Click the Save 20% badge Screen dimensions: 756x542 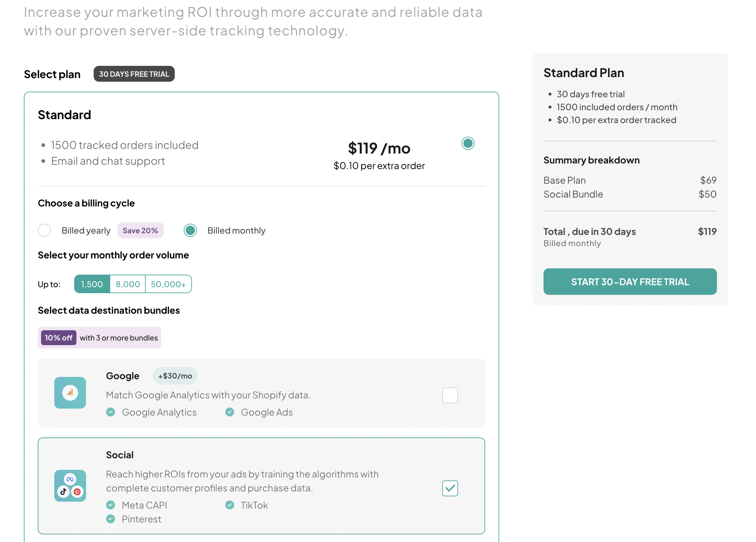pyautogui.click(x=140, y=230)
